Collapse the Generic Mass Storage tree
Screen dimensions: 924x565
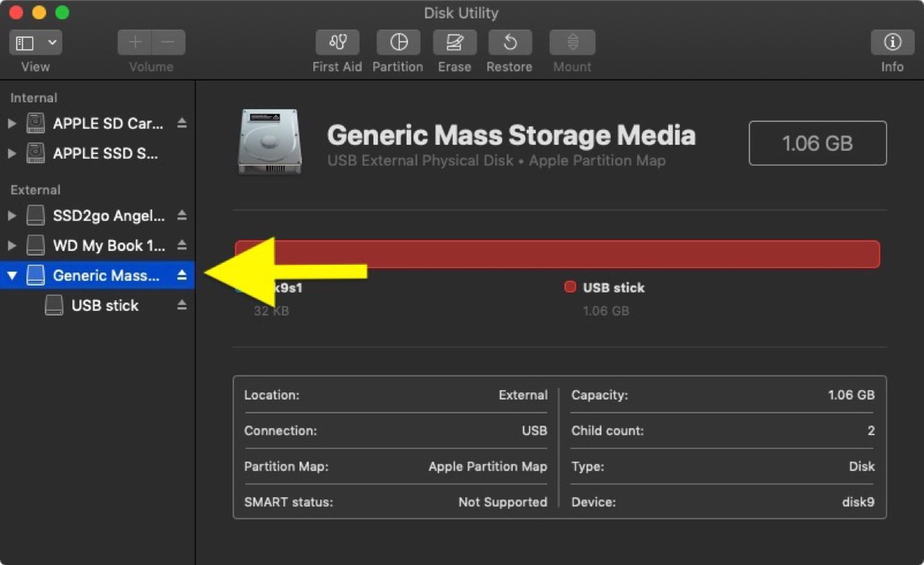tap(12, 275)
